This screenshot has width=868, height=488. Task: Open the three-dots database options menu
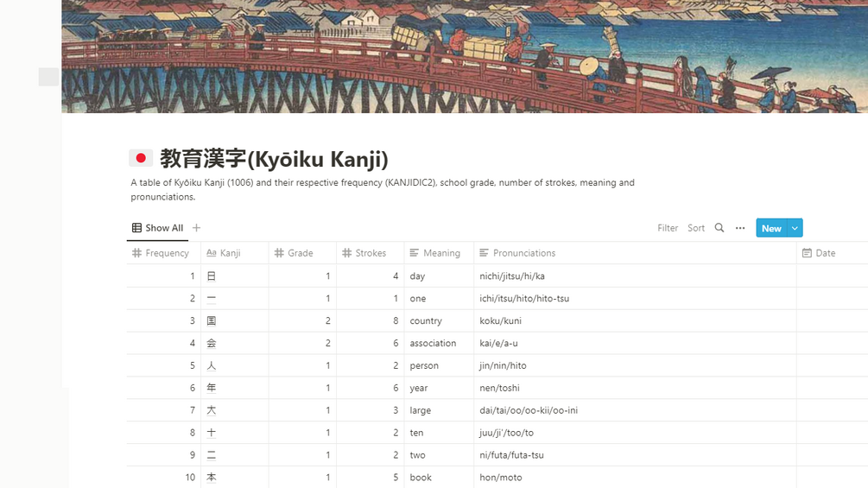[x=740, y=228]
